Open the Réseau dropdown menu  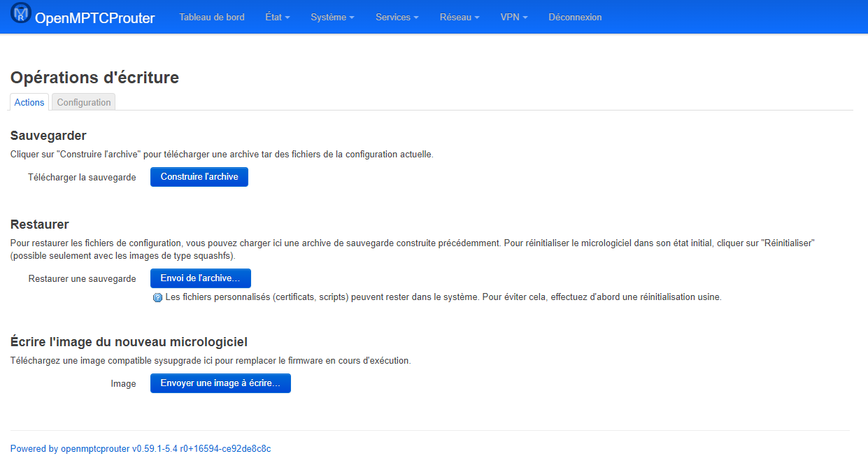(460, 17)
